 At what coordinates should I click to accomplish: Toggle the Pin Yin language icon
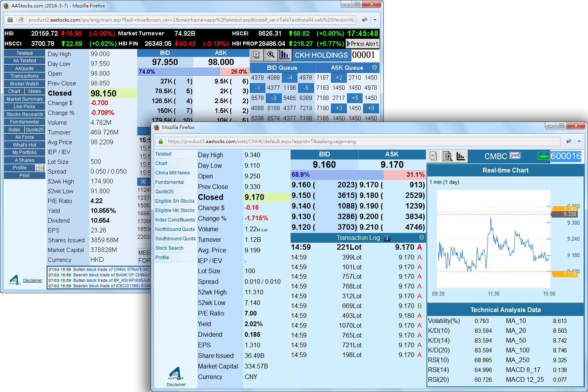(x=40, y=168)
